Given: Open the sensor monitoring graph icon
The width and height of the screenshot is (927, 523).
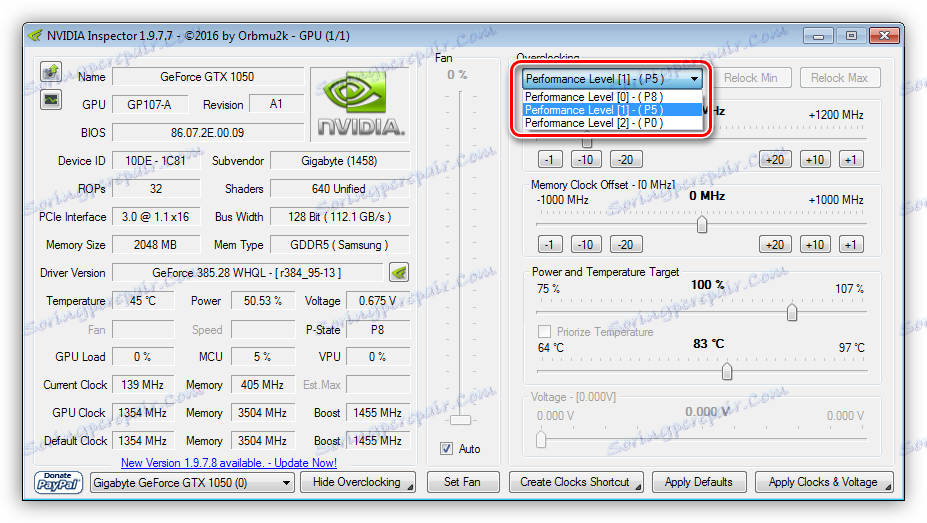Looking at the screenshot, I should (51, 99).
